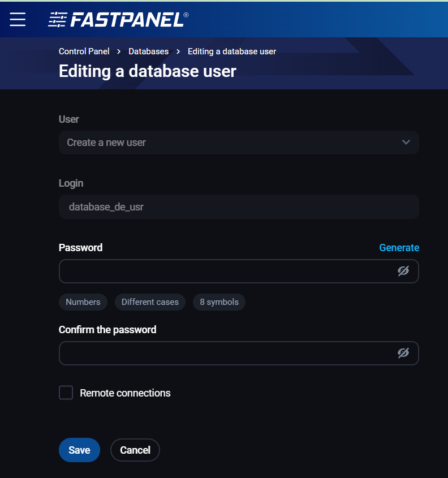Click the Different cases requirement chip
The height and width of the screenshot is (478, 448).
(x=150, y=302)
